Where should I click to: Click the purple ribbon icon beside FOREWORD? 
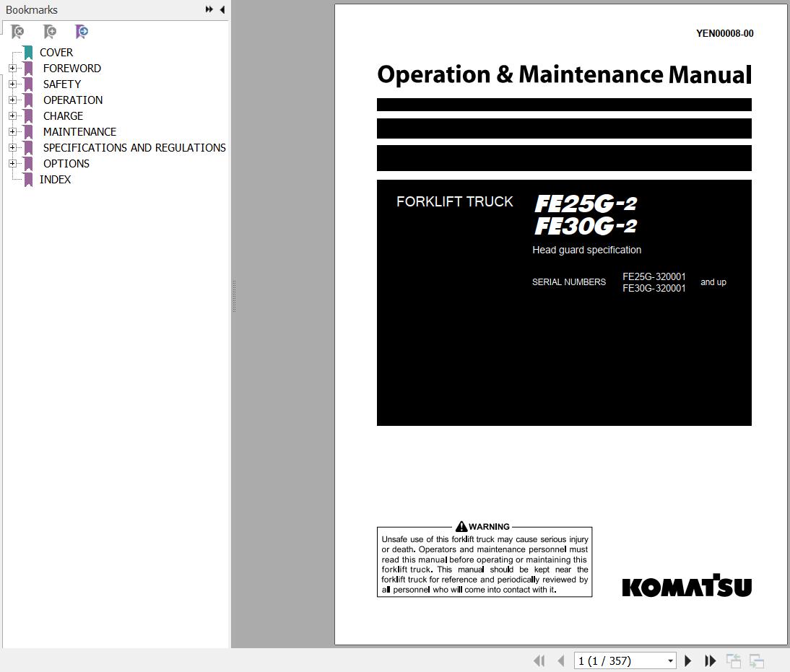(28, 68)
